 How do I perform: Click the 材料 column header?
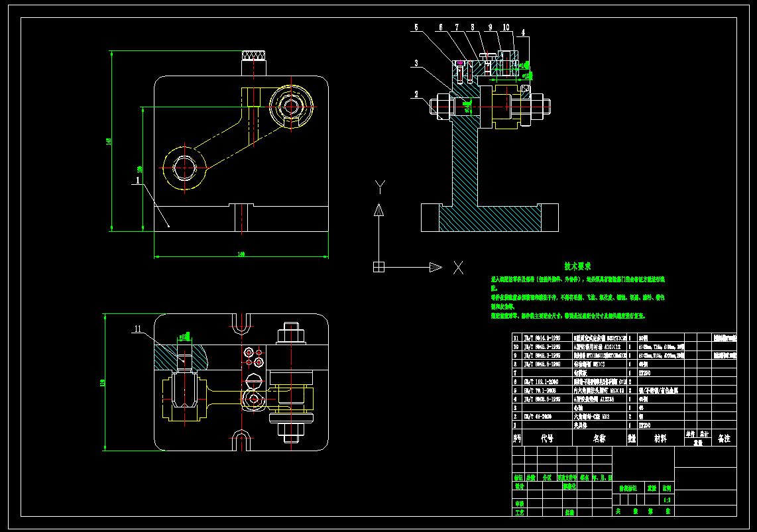660,438
